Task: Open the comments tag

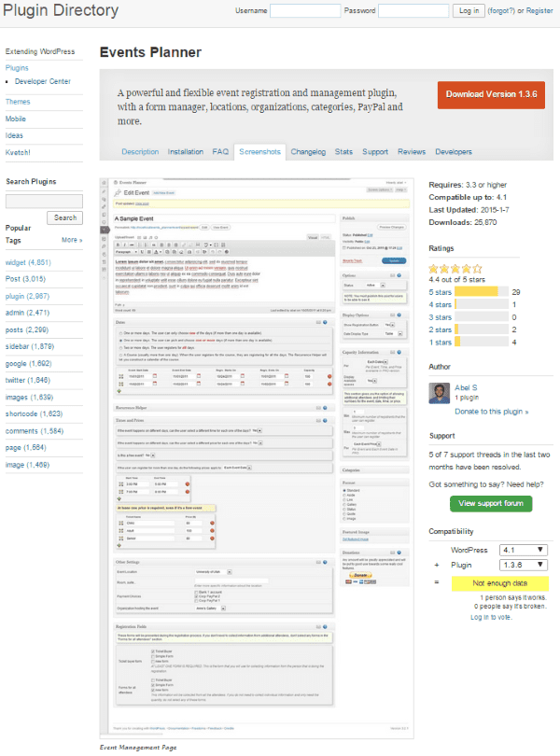Action: [x=35, y=431]
